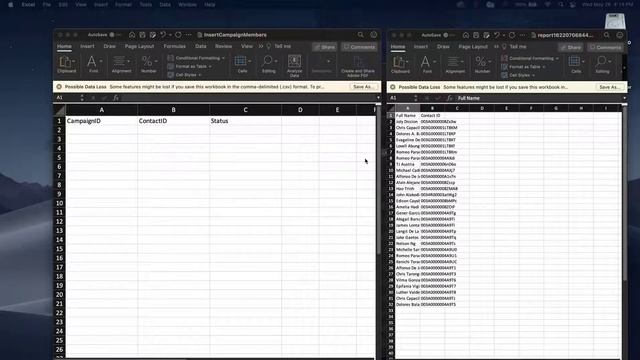The height and width of the screenshot is (360, 640).
Task: Select Full Name cell in report window
Action: click(x=407, y=116)
